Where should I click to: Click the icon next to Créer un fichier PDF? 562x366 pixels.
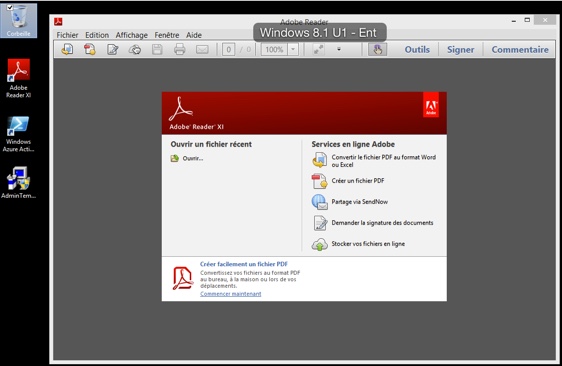tap(319, 181)
